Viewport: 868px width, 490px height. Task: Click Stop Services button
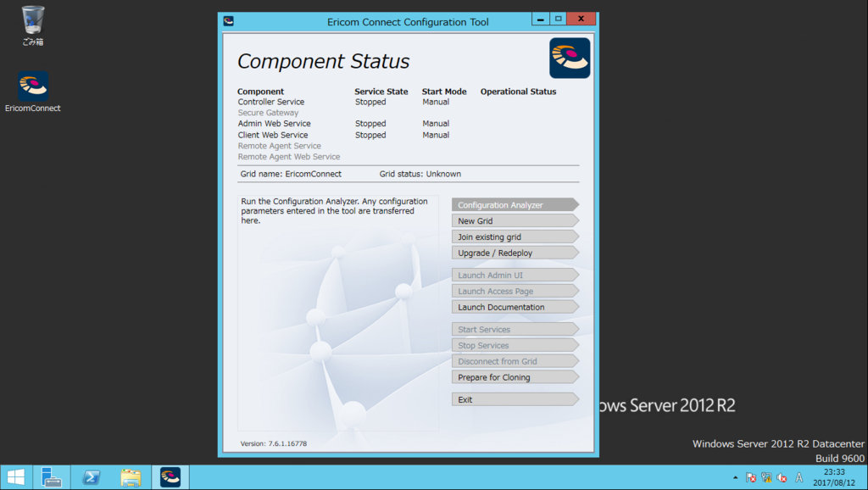click(515, 346)
